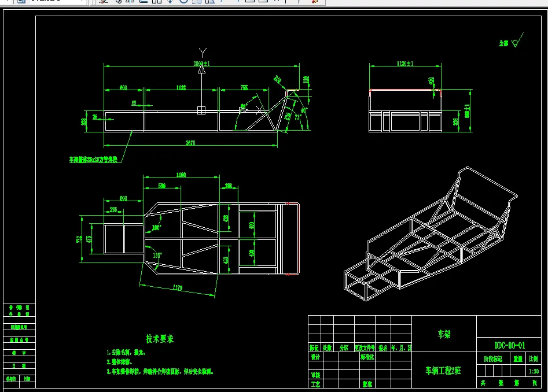Image resolution: width=548 pixels, height=392 pixels.
Task: Select the 技术要求 heading text
Action: [159, 339]
